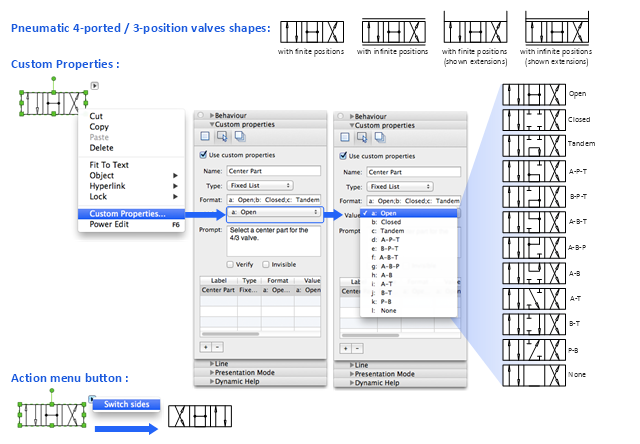Image resolution: width=640 pixels, height=444 pixels.
Task: Choose Custom Properties from context menu
Action: coord(127,213)
